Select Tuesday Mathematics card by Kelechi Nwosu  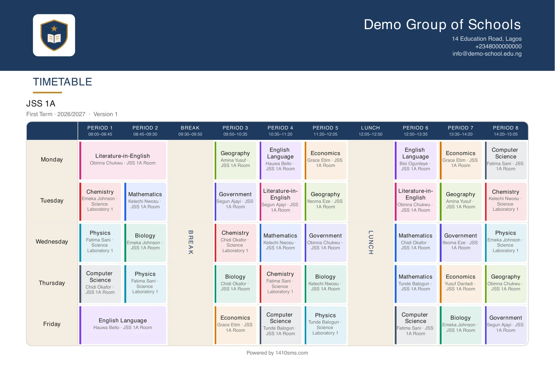145,202
